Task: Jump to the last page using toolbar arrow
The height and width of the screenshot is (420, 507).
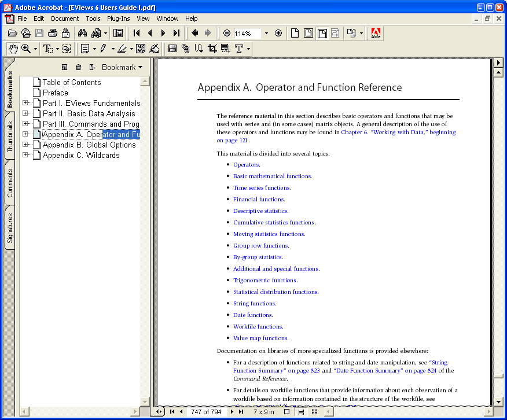Action: pyautogui.click(x=177, y=34)
